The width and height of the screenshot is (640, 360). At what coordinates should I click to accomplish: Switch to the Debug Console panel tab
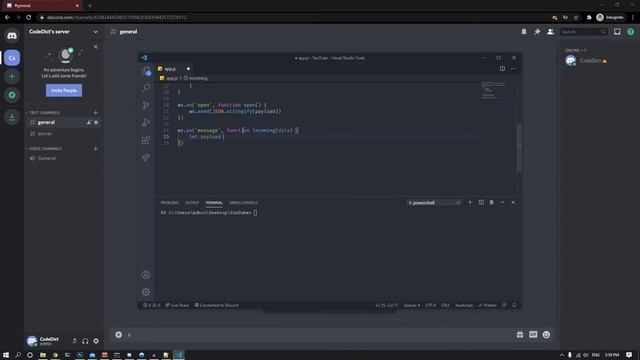pyautogui.click(x=243, y=203)
